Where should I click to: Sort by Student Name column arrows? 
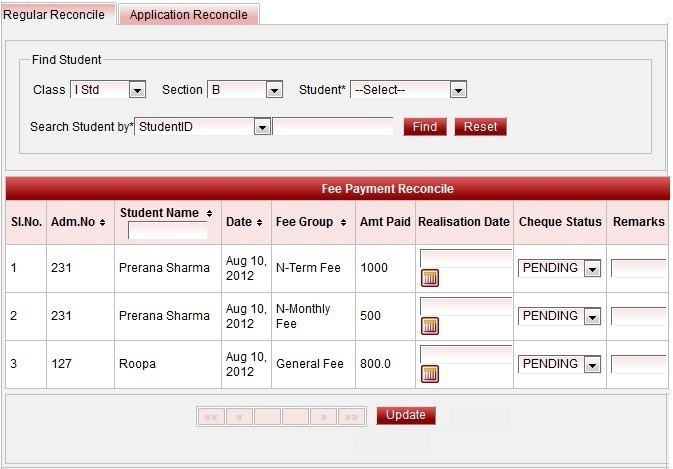209,213
